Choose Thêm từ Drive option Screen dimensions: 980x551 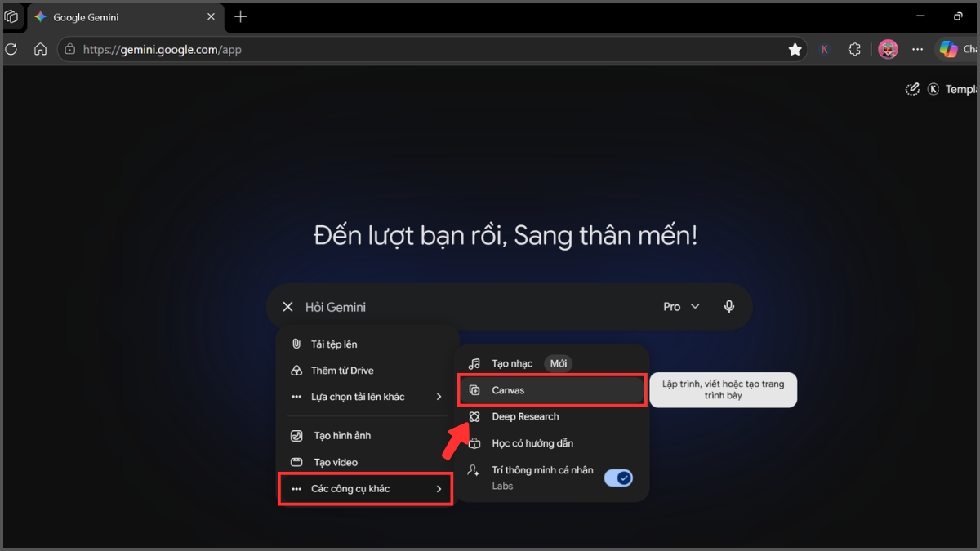367,371
